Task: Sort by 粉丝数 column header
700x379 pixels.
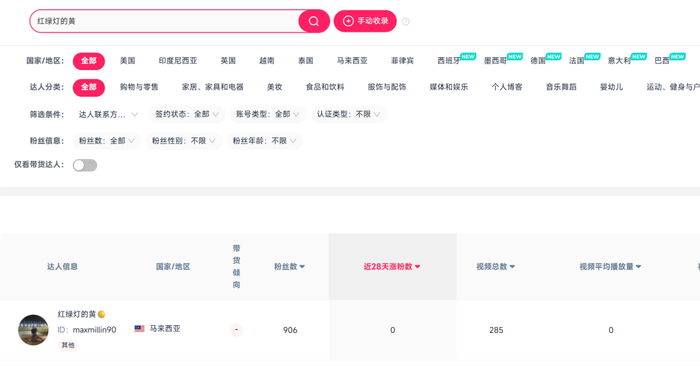Action: [x=289, y=267]
